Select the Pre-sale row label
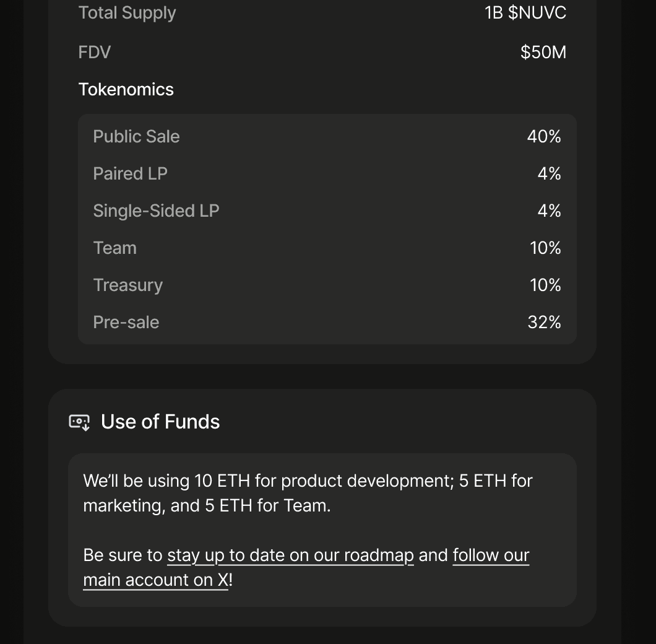The width and height of the screenshot is (656, 644). [x=126, y=322]
